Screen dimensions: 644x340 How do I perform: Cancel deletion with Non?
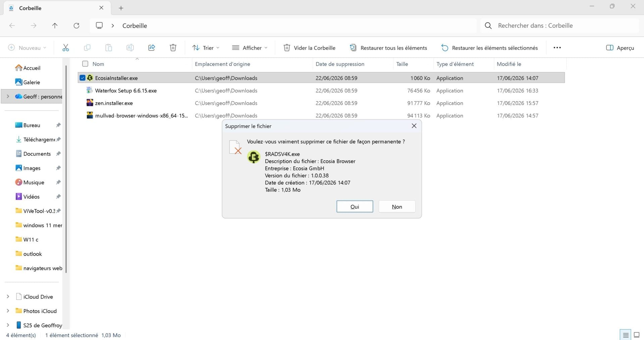[x=397, y=207]
